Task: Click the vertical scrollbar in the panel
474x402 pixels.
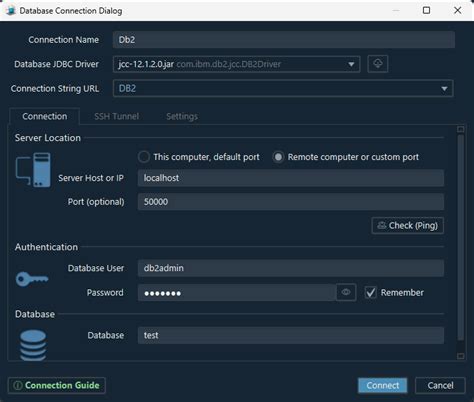Action: pyautogui.click(x=461, y=237)
